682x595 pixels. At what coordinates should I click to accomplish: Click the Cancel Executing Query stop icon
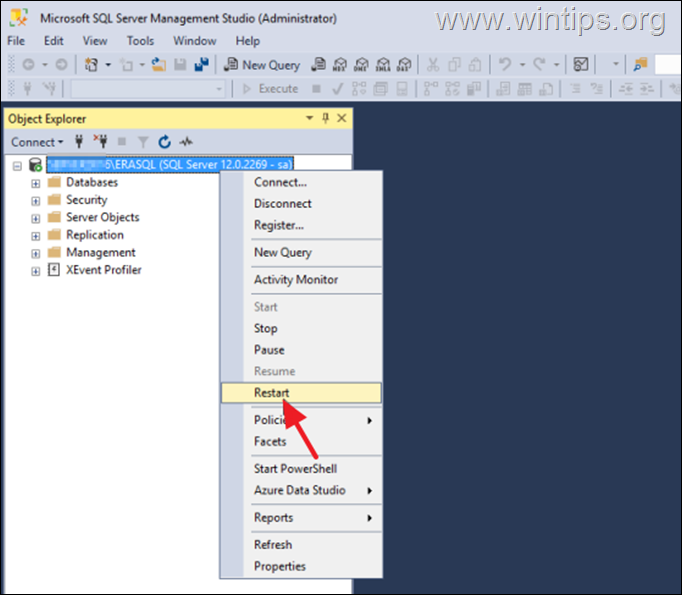pos(316,89)
